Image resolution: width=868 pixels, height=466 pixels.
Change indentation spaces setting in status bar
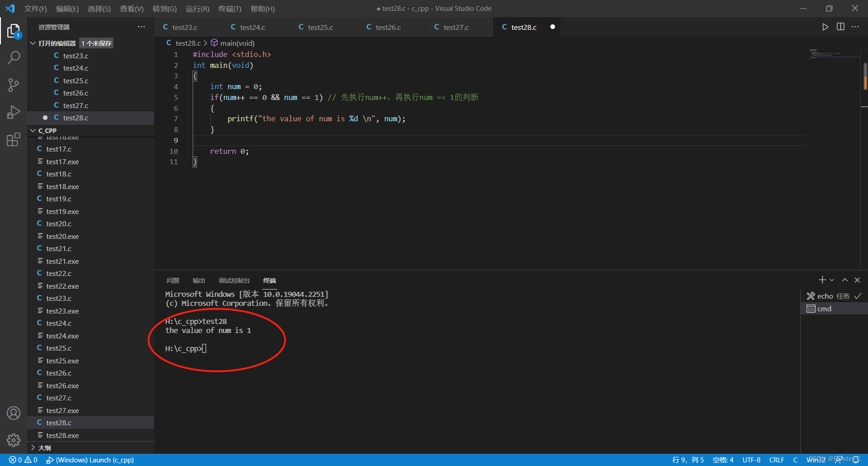[x=723, y=460]
